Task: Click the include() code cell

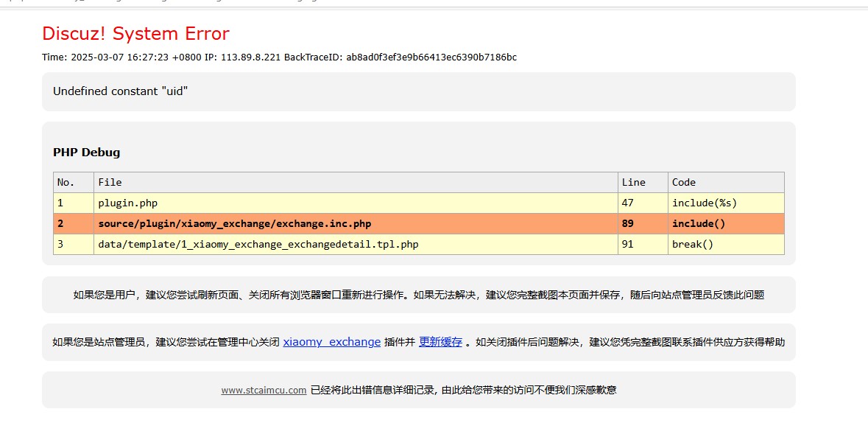Action: point(726,224)
